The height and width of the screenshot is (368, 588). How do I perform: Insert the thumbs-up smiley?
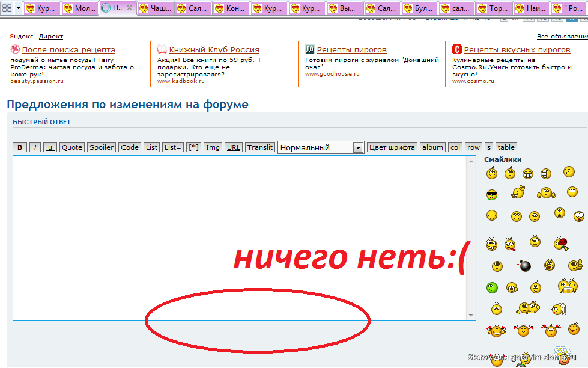point(575,265)
